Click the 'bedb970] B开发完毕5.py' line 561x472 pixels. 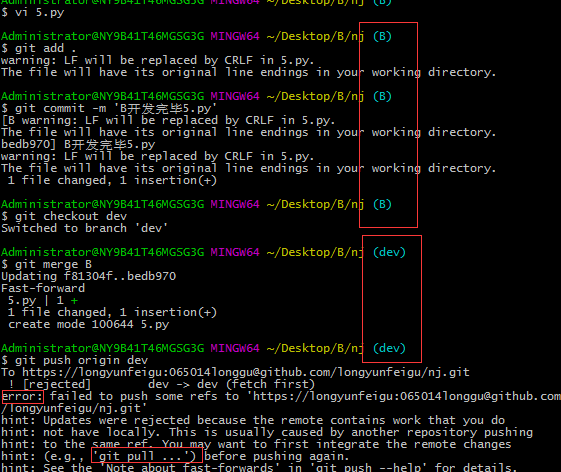(78, 145)
